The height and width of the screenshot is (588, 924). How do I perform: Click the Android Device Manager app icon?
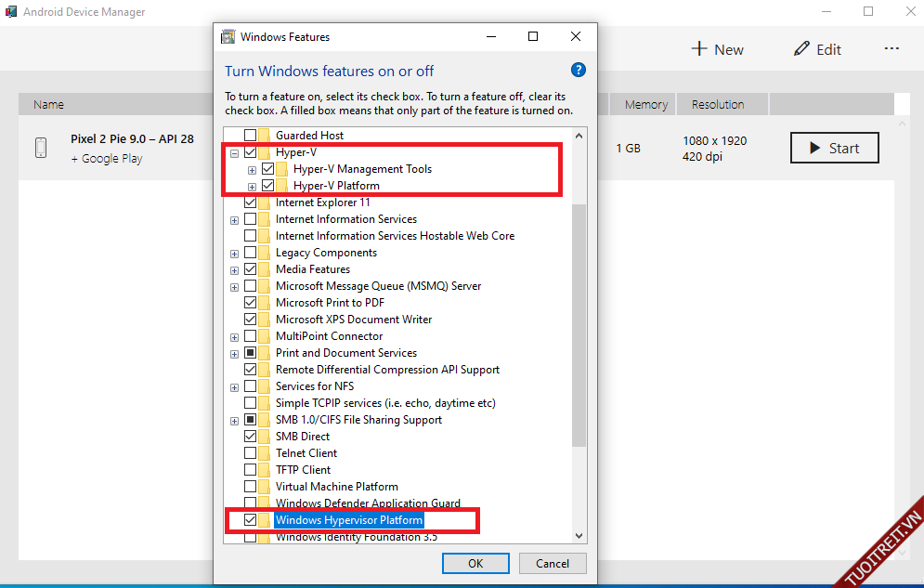point(10,12)
